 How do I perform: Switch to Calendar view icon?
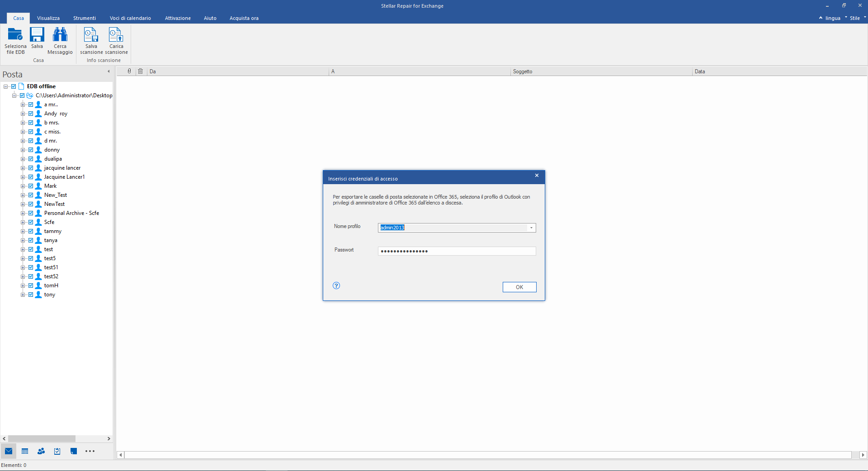(25, 451)
